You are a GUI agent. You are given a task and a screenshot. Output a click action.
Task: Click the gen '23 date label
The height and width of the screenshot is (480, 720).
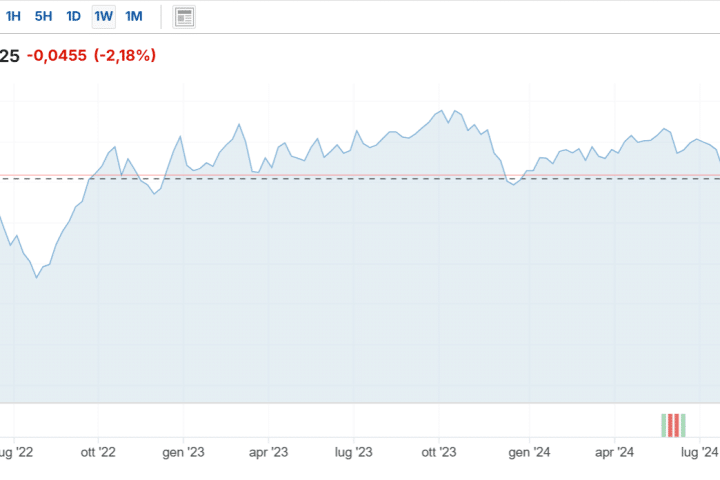184,453
